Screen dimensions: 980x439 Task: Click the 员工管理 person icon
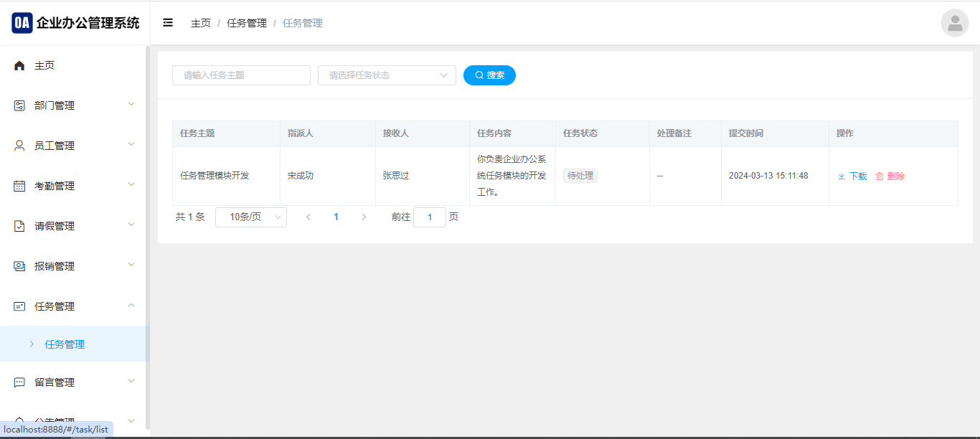[x=19, y=146]
